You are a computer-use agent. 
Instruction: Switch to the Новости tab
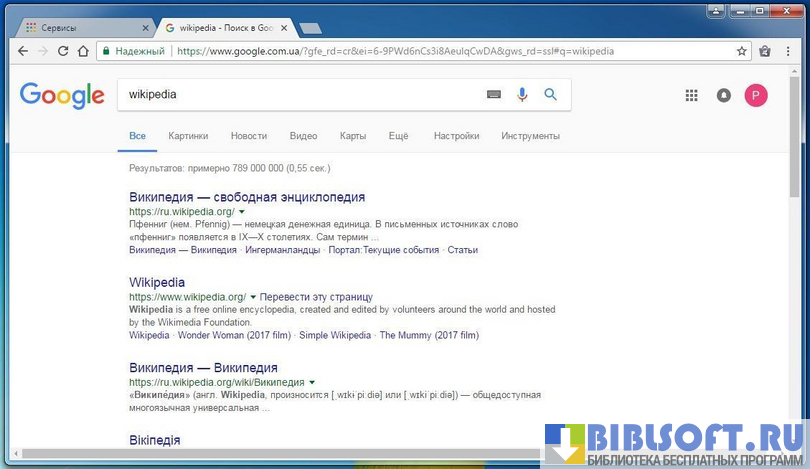coord(248,136)
